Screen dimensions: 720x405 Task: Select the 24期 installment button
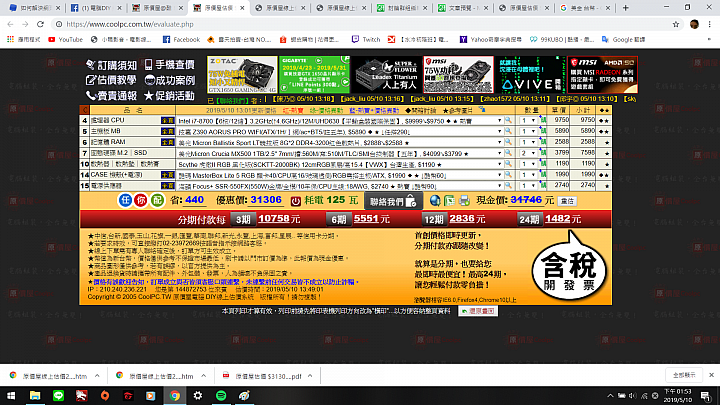pyautogui.click(x=529, y=219)
